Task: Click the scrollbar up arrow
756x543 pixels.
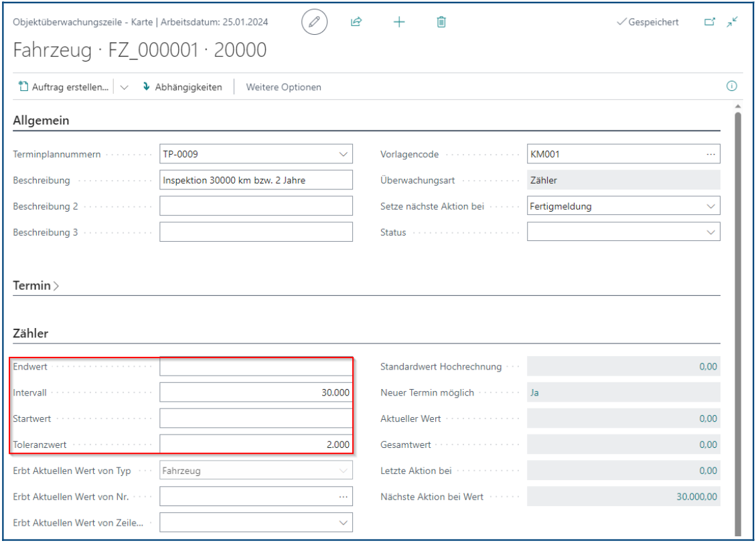Action: pos(738,106)
